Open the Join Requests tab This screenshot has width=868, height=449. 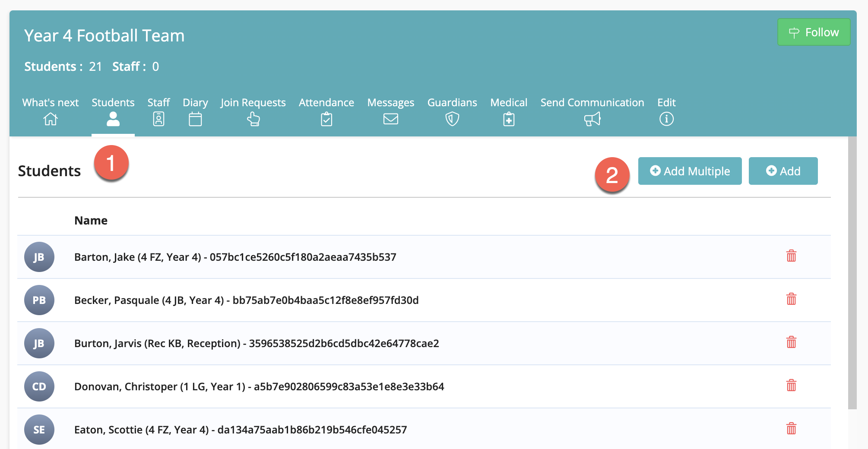click(253, 103)
